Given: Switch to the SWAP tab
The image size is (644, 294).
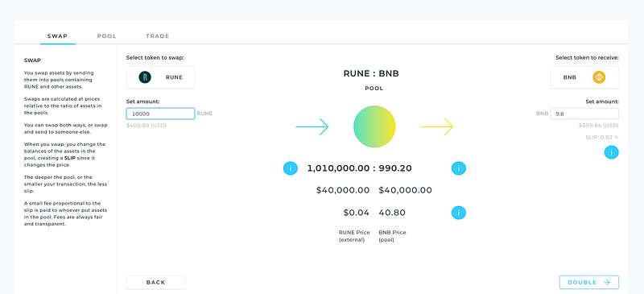Looking at the screenshot, I should 57,35.
